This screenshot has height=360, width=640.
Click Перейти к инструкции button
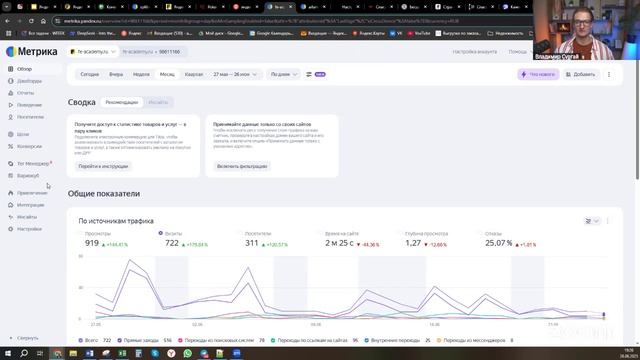tap(103, 166)
